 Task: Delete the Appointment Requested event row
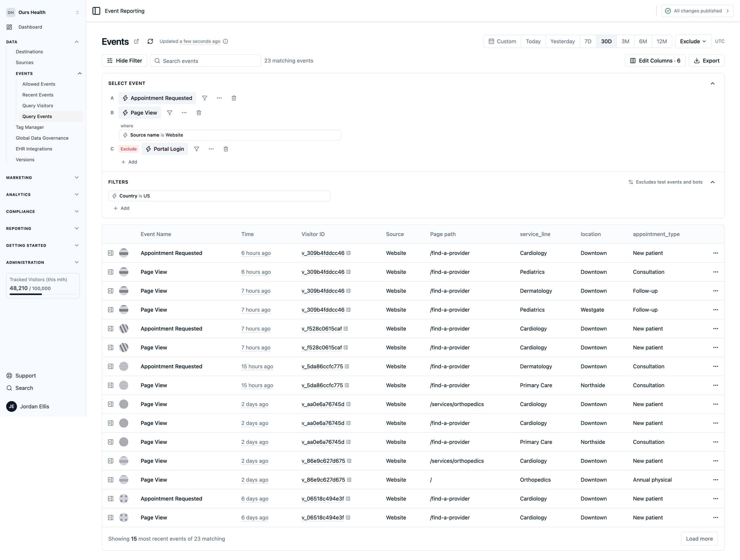click(234, 98)
